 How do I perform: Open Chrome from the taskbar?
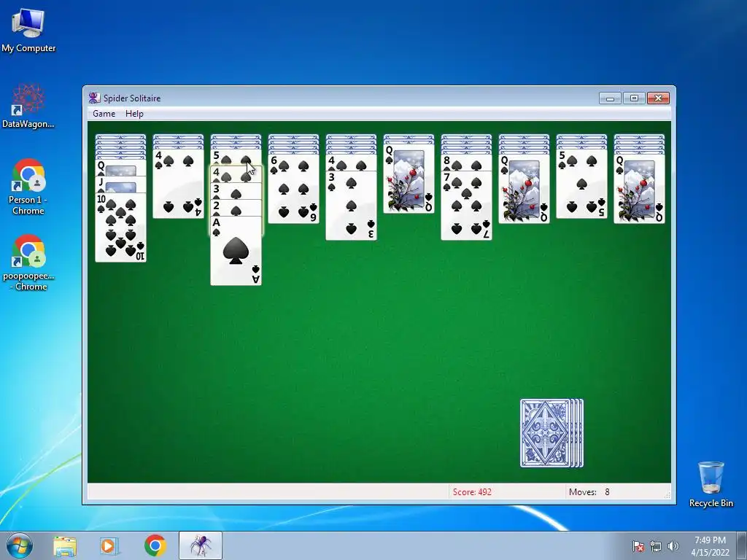[155, 545]
